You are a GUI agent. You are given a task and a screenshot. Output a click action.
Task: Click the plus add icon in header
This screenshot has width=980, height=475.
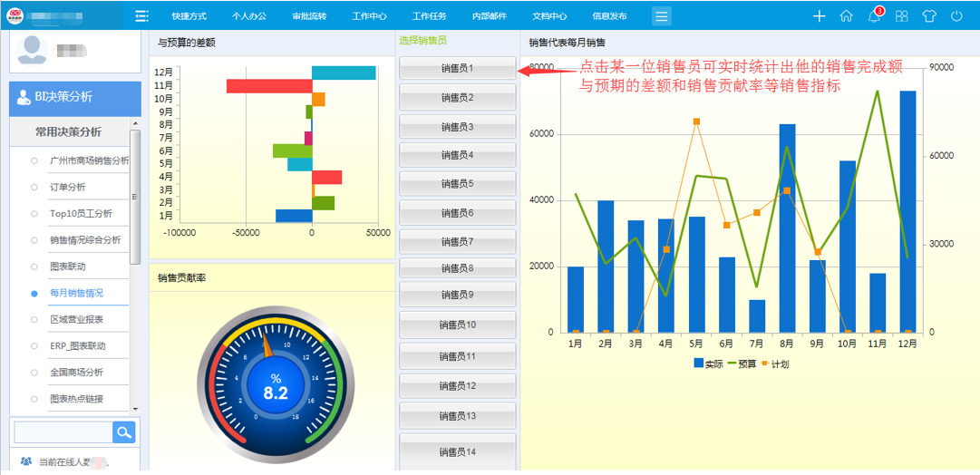pyautogui.click(x=819, y=16)
